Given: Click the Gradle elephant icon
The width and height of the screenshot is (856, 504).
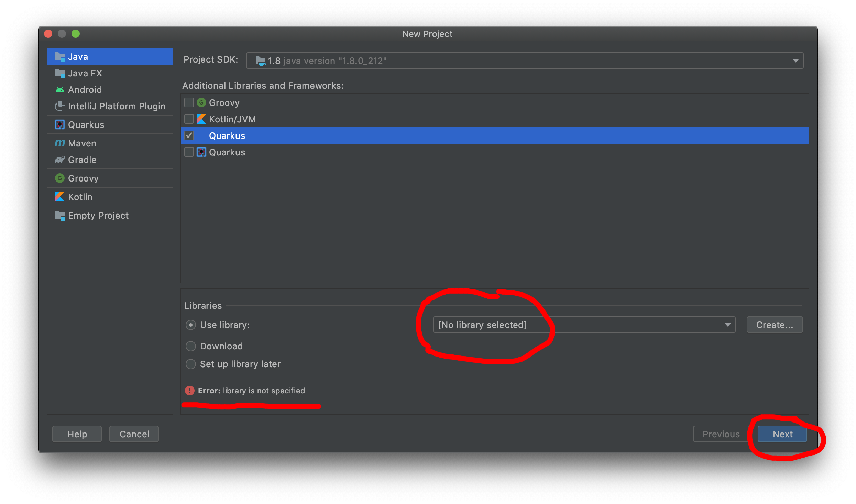Looking at the screenshot, I should coord(60,160).
